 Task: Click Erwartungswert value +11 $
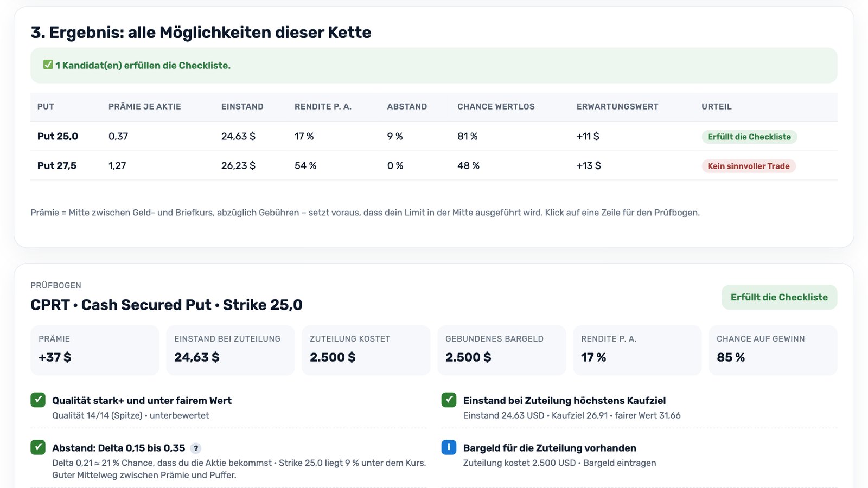(x=588, y=136)
